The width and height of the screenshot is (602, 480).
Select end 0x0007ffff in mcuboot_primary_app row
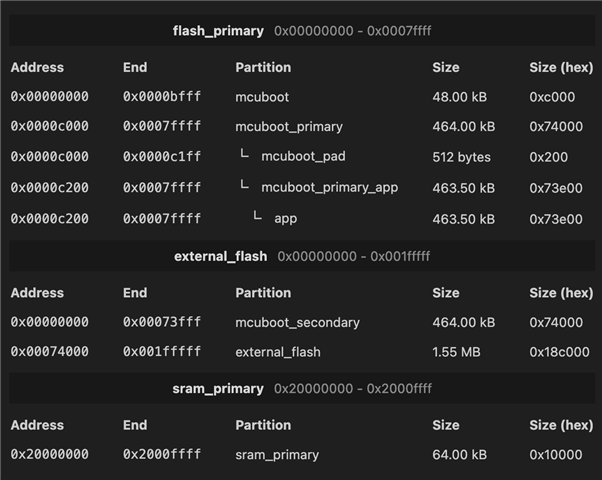point(162,188)
